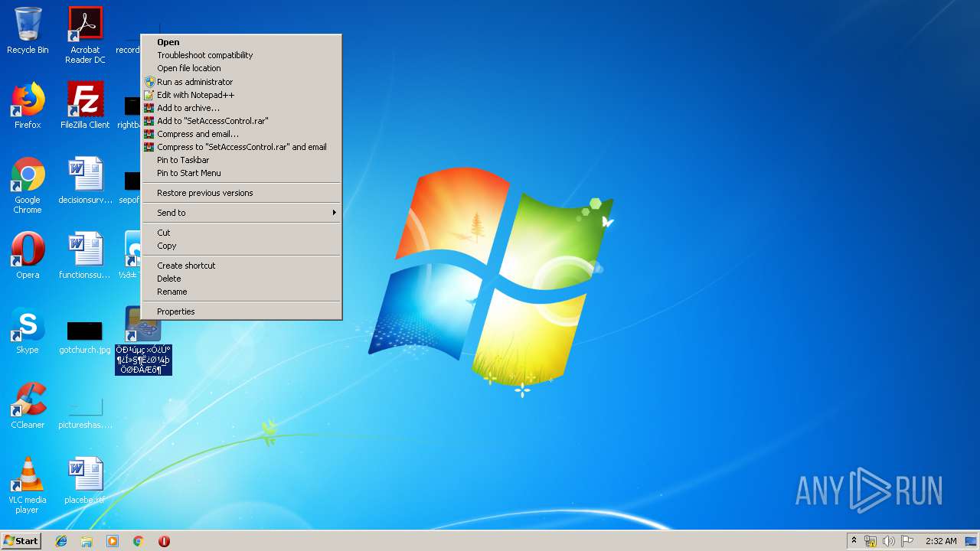Launch the Firefox desktop shortcut

[x=28, y=106]
